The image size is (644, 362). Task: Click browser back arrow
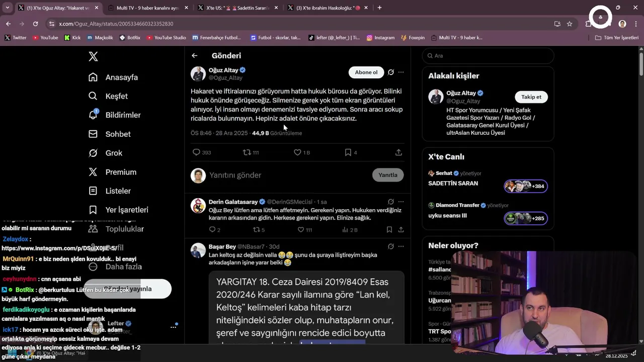click(x=9, y=24)
